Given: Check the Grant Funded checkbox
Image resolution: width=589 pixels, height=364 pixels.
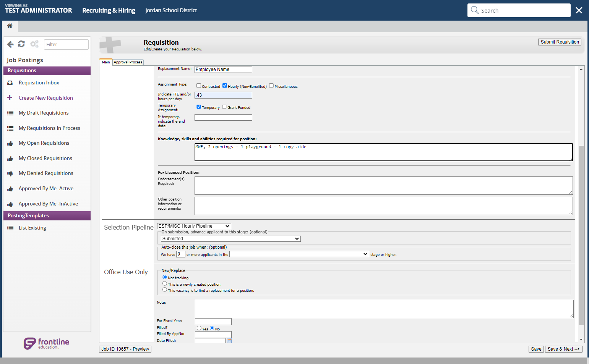Looking at the screenshot, I should tap(224, 107).
